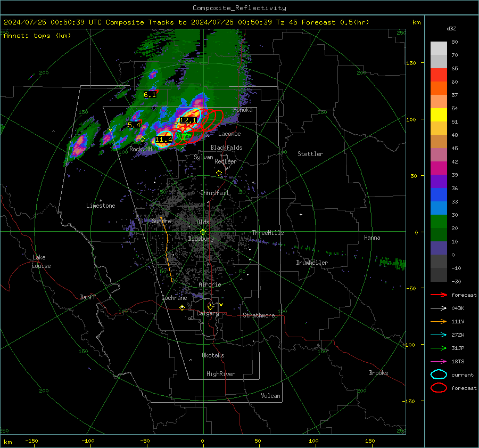Pick the slate 0–10 dBZ swatch
479x448 pixels.
439,248
